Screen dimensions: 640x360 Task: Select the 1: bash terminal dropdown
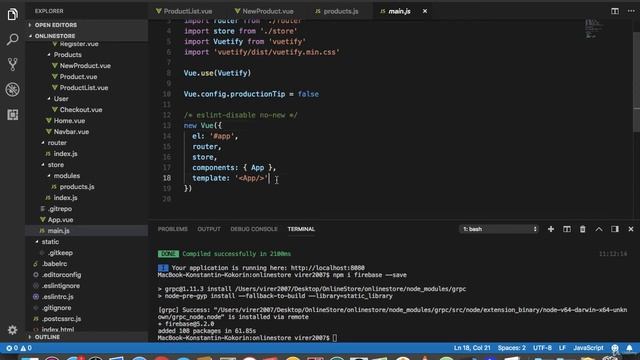point(498,229)
